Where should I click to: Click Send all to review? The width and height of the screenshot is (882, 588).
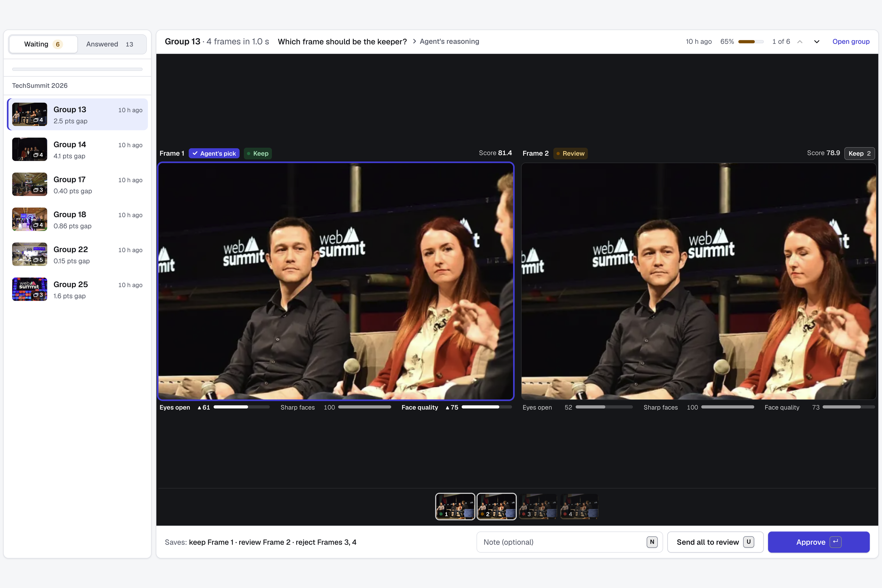point(715,542)
